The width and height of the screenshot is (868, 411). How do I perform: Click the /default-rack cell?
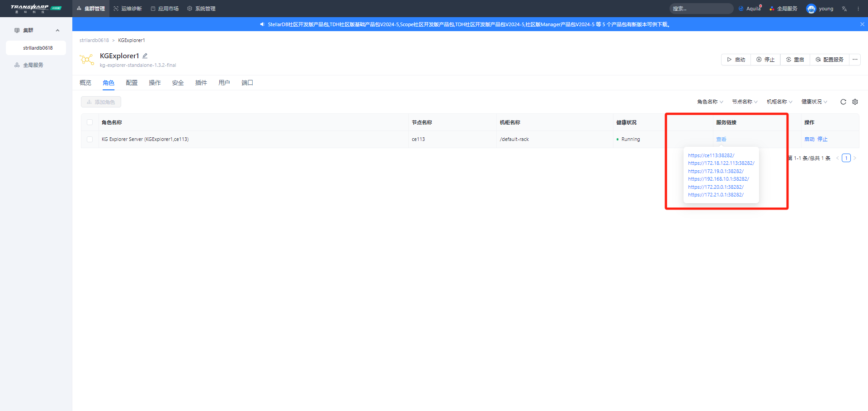pyautogui.click(x=514, y=139)
